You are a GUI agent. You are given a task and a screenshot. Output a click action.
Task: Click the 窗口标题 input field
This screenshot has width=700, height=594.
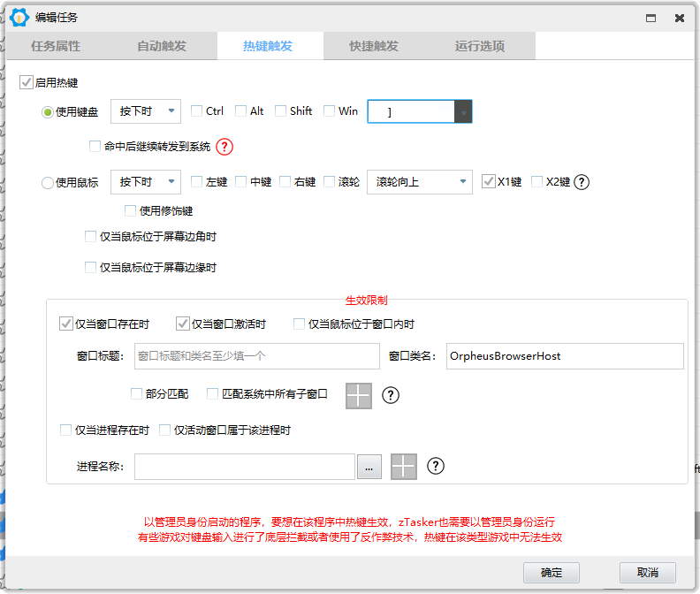(x=256, y=356)
